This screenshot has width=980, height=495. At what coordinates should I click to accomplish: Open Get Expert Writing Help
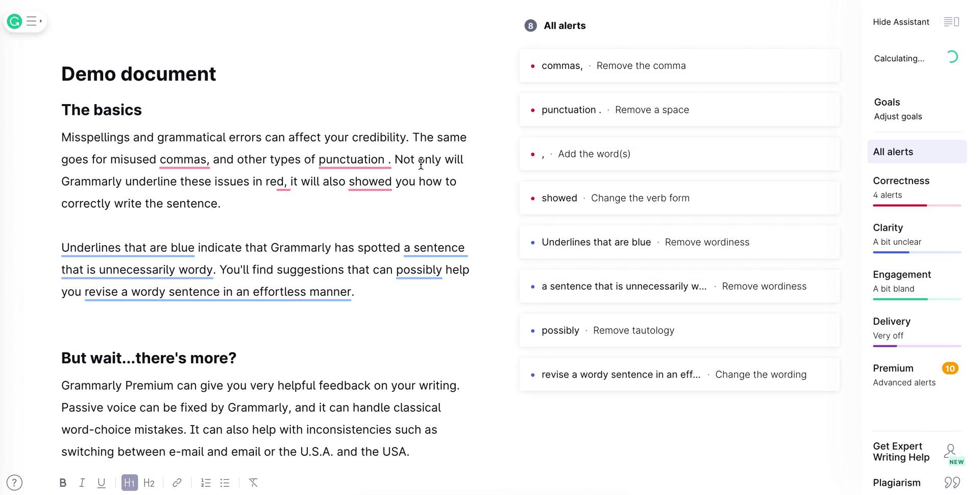[901, 452]
